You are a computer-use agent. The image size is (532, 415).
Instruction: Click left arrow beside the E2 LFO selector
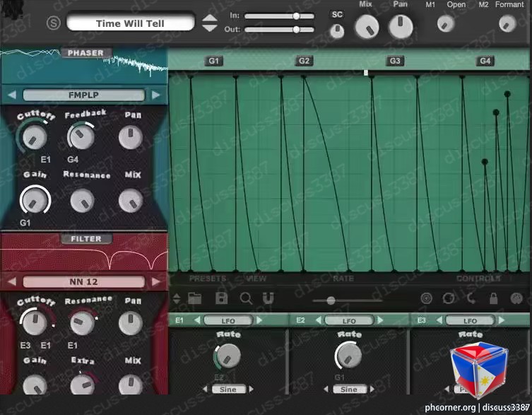(x=318, y=320)
